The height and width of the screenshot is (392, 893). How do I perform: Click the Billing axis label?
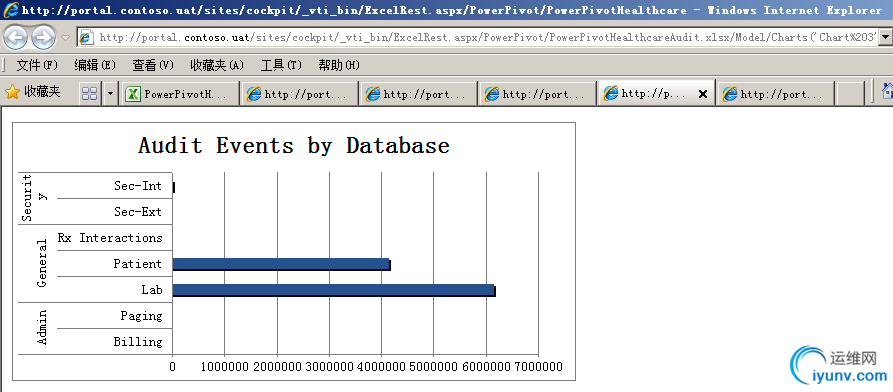138,342
